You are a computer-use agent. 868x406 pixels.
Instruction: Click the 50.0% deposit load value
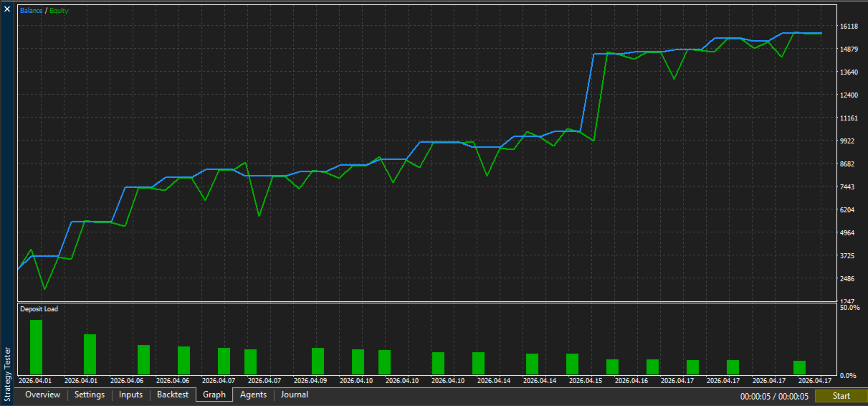[850, 308]
